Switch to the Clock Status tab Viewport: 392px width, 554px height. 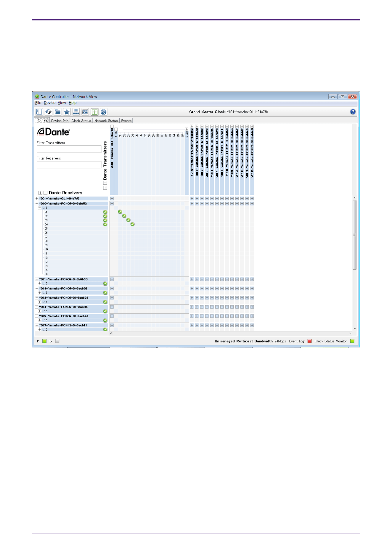pos(81,121)
